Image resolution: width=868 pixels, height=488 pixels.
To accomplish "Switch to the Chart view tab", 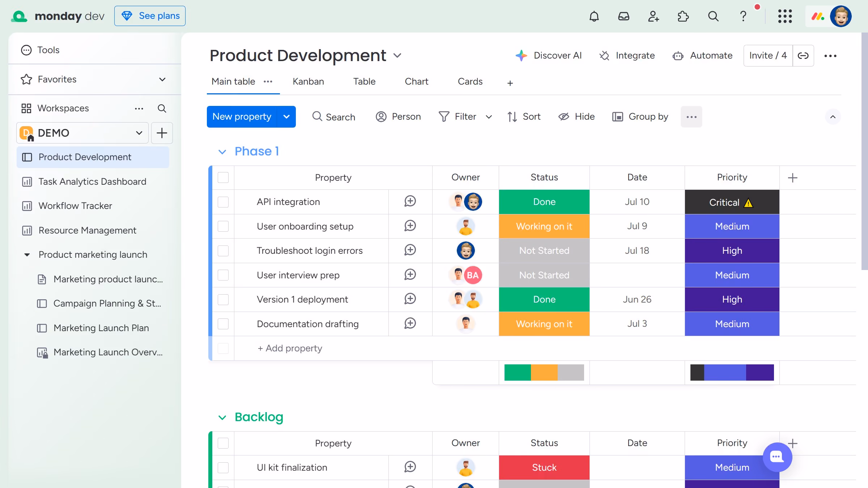I will (x=416, y=82).
